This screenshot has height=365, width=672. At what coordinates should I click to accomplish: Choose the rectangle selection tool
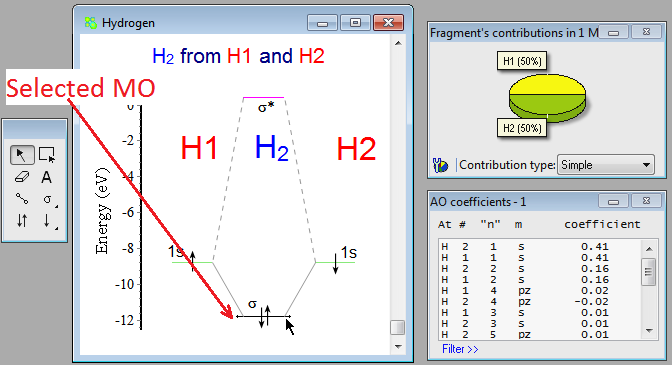pos(47,155)
